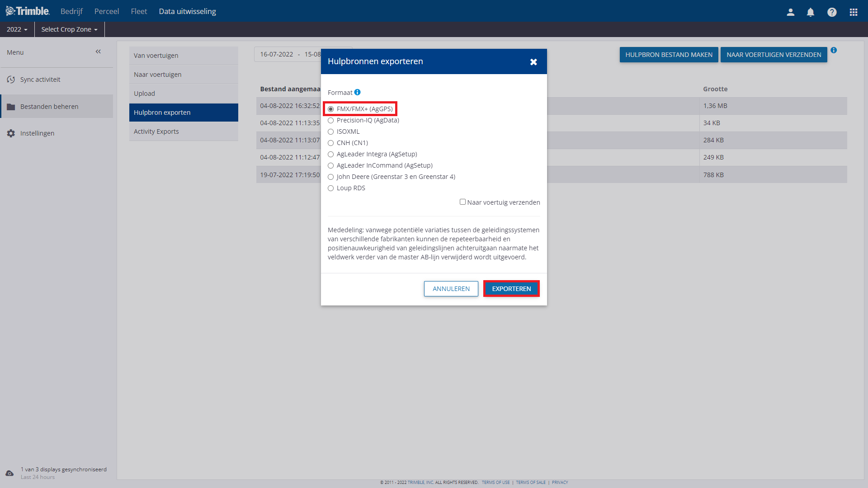Collapse the Menu sidebar with double chevron
868x488 pixels.
click(x=98, y=52)
